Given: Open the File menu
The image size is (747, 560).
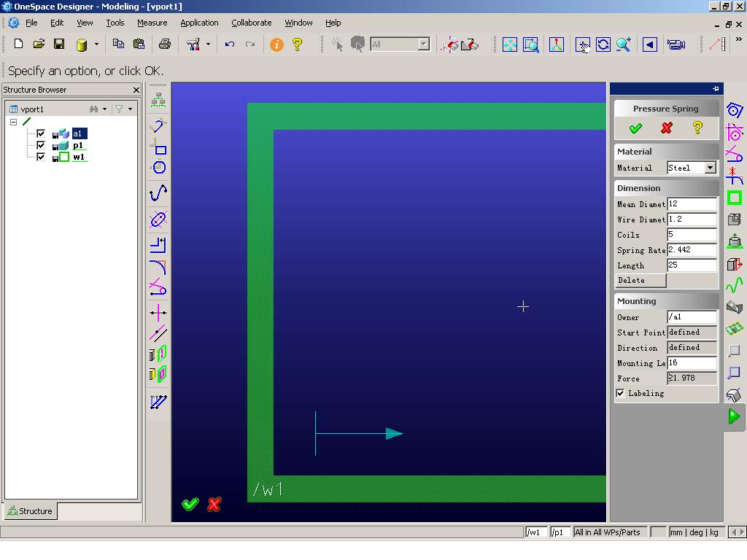Looking at the screenshot, I should click(31, 23).
